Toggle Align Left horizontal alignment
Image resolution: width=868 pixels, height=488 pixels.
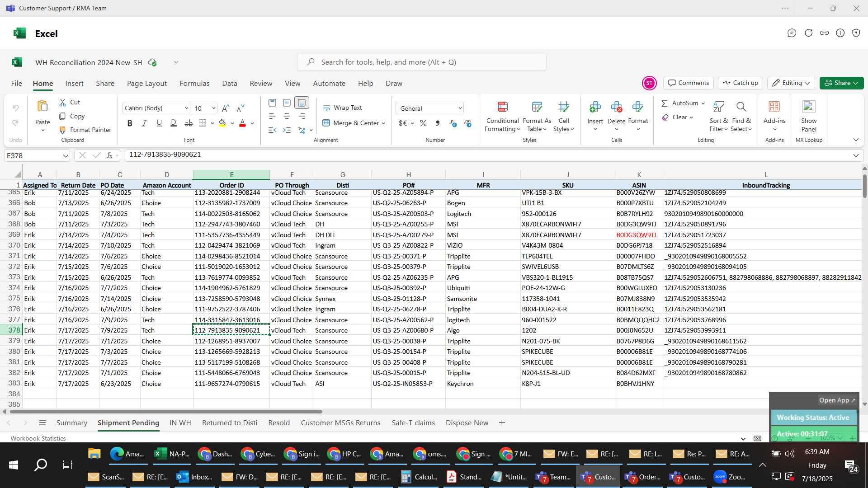[272, 117]
